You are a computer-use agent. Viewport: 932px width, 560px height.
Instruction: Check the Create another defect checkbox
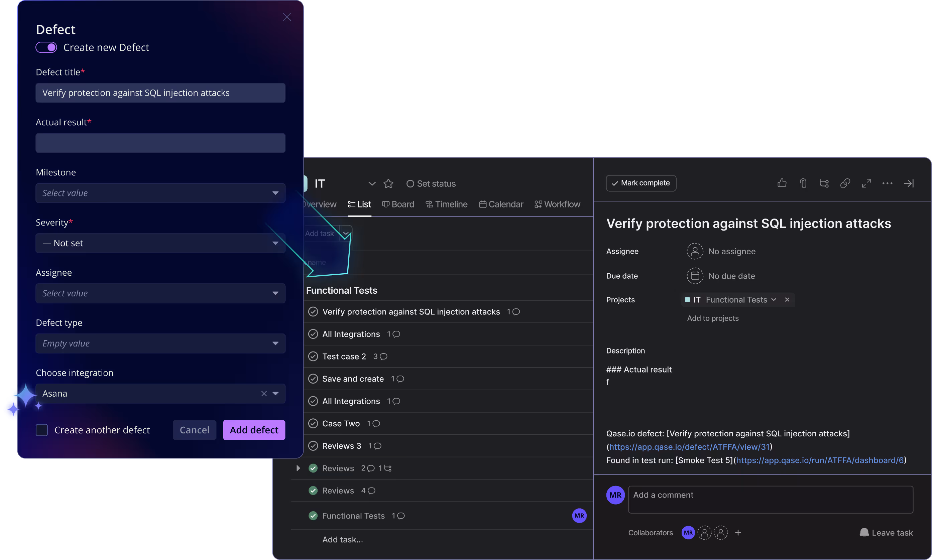click(42, 430)
